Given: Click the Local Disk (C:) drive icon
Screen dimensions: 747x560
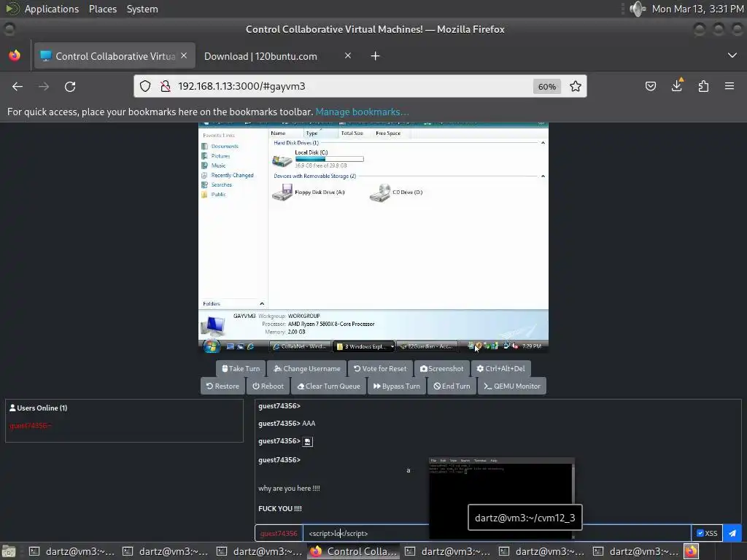Looking at the screenshot, I should [282, 160].
